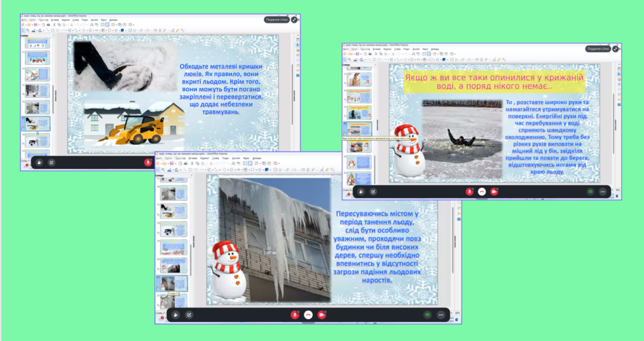Viewport: 644px width, 341px height.
Task: Open the green chat icon in the right window
Action: 590,192
